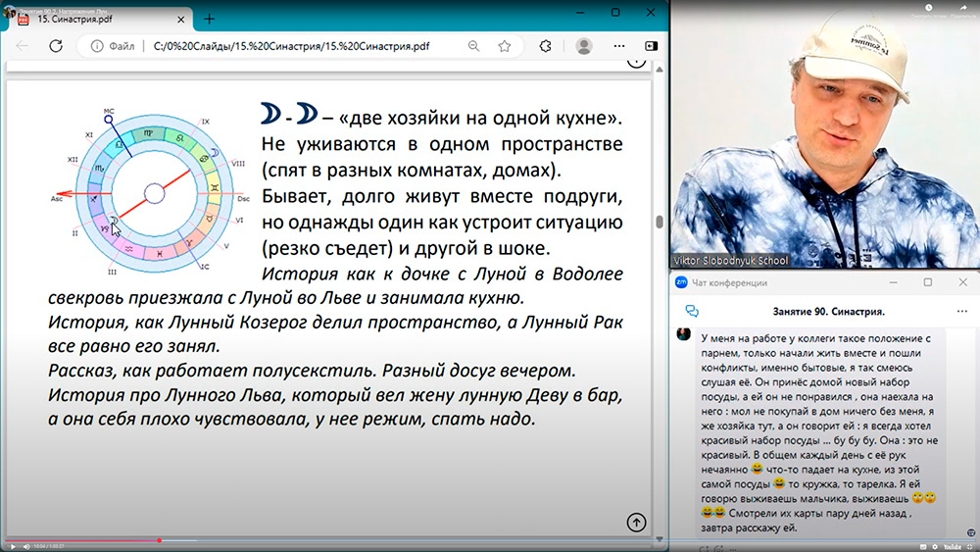This screenshot has height=552, width=980.
Task: Click the Viktor Slobodnyuk School name label
Action: (x=731, y=261)
